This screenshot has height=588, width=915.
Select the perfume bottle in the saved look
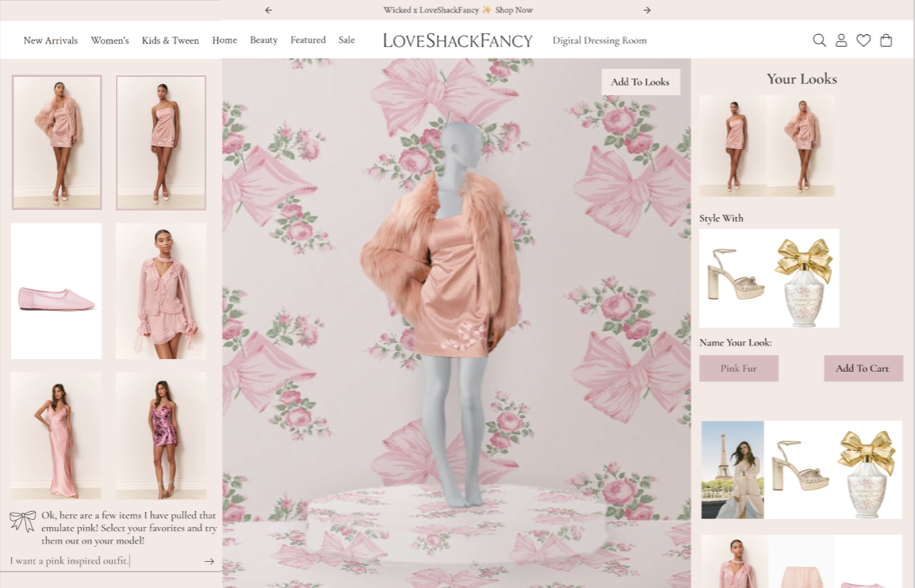tap(867, 474)
